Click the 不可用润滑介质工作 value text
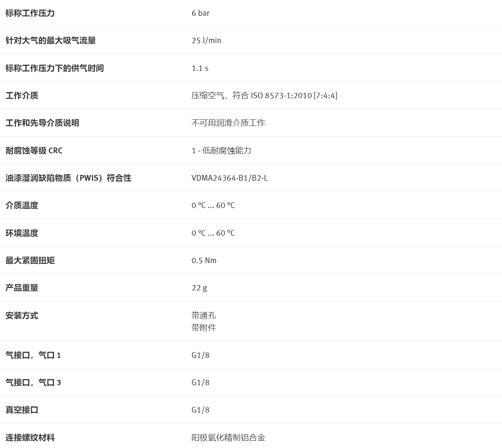Image resolution: width=502 pixels, height=448 pixels. 228,123
